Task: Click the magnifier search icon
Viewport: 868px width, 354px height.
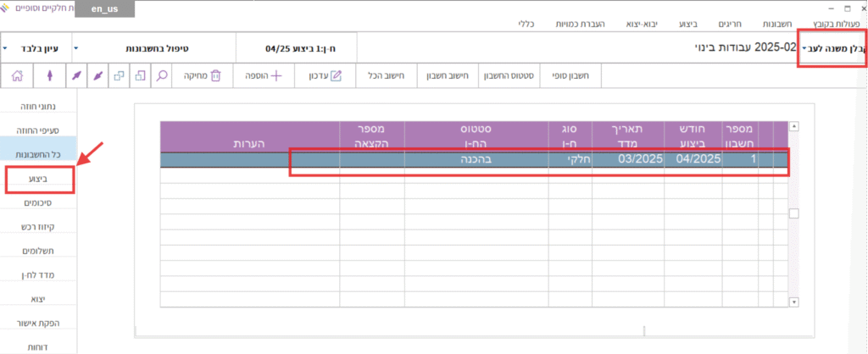Action: [162, 75]
